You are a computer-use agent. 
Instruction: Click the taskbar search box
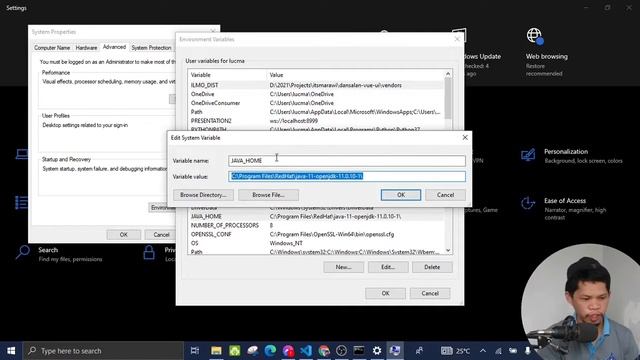[x=104, y=351]
